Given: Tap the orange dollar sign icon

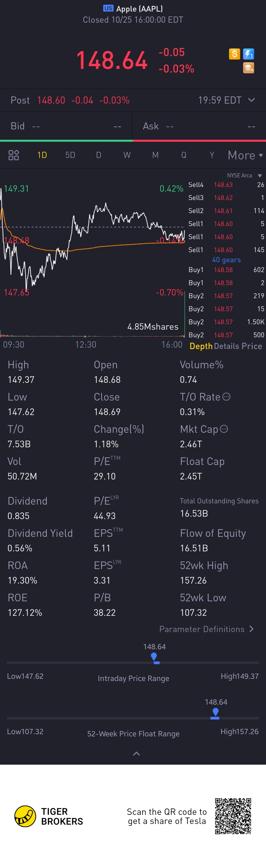Looking at the screenshot, I should [234, 54].
